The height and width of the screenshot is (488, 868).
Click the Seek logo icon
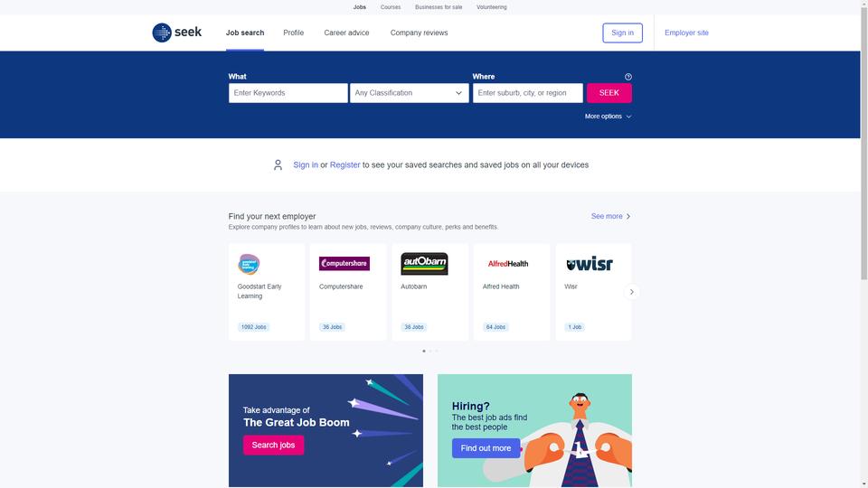pyautogui.click(x=162, y=33)
